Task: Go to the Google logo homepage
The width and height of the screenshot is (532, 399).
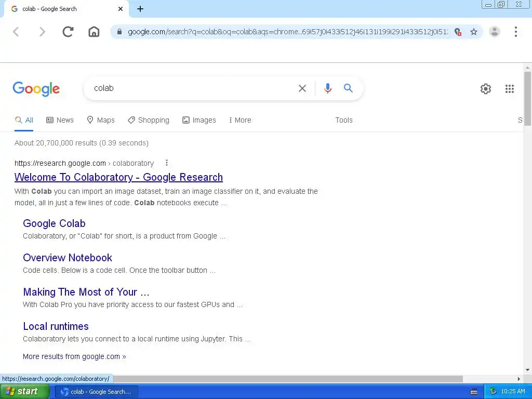Action: click(x=36, y=89)
